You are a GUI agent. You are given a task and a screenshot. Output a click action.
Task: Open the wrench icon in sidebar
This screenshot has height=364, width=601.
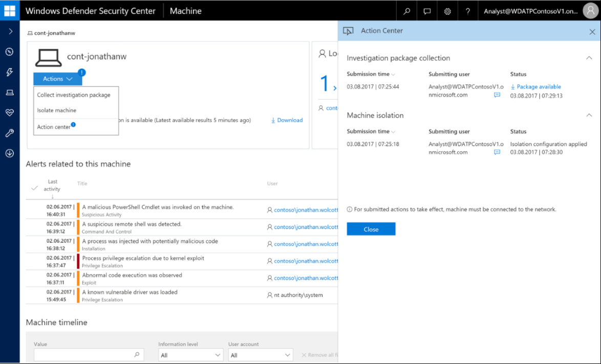pyautogui.click(x=10, y=133)
